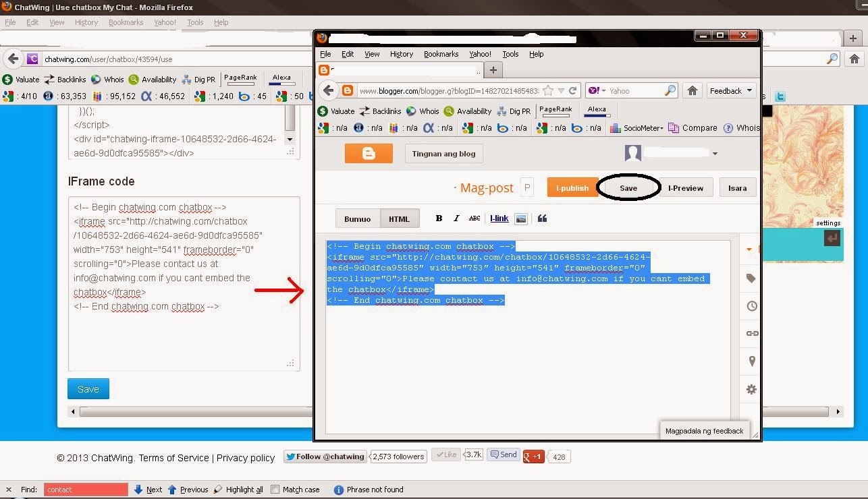Open URL history dropdown arrow in Blogger window

click(x=561, y=90)
